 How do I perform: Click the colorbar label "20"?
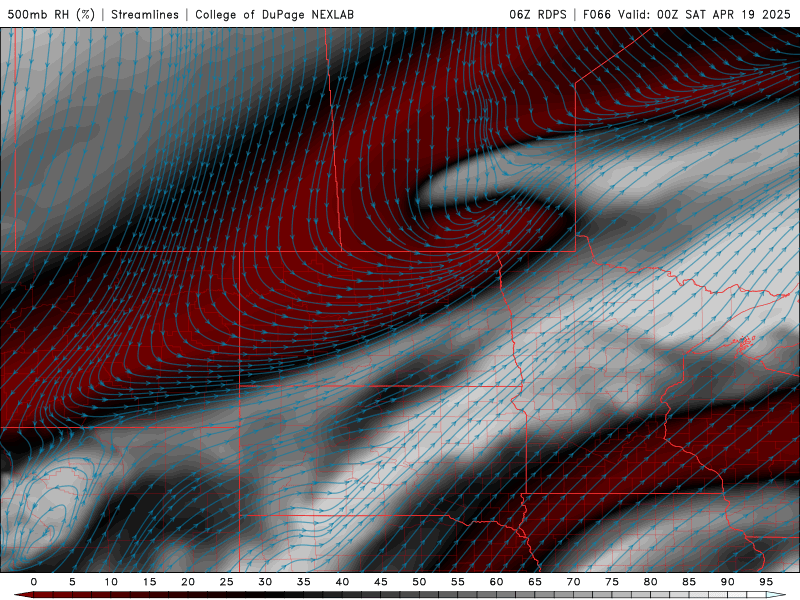click(188, 582)
